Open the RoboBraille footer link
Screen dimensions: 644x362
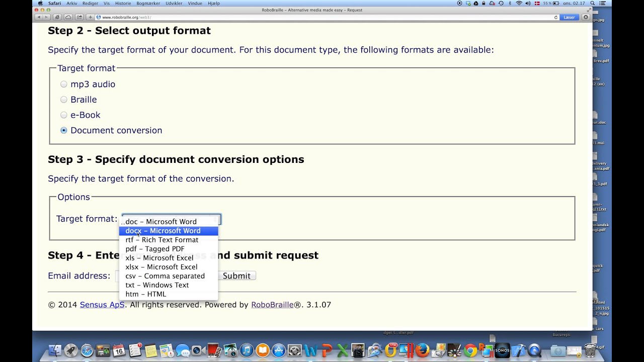[272, 305]
